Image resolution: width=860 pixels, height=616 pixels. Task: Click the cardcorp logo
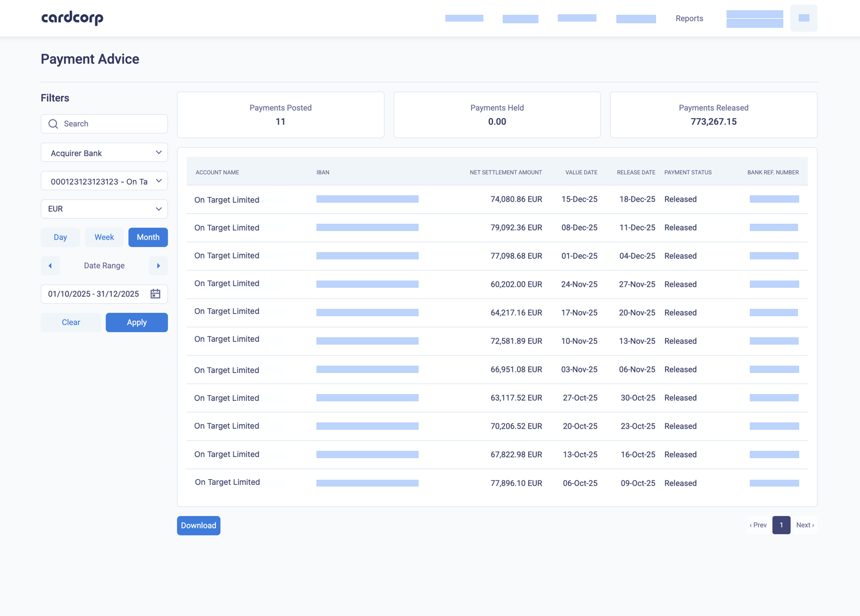(72, 18)
